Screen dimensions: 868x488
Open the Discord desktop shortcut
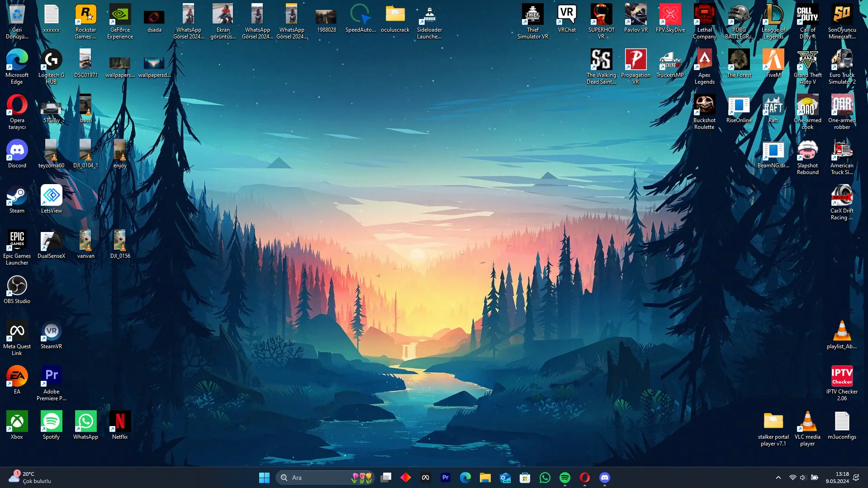point(17,154)
